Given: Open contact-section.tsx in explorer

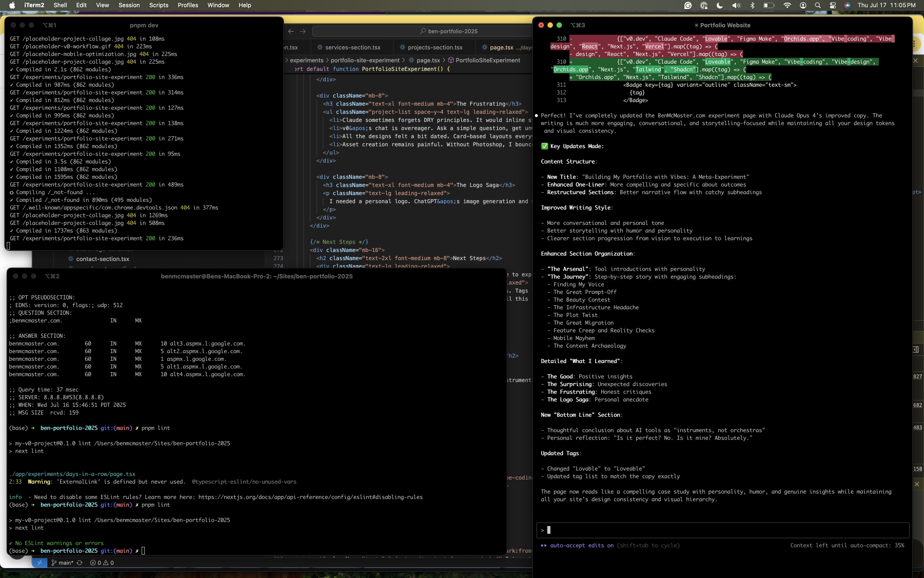Looking at the screenshot, I should click(x=102, y=259).
